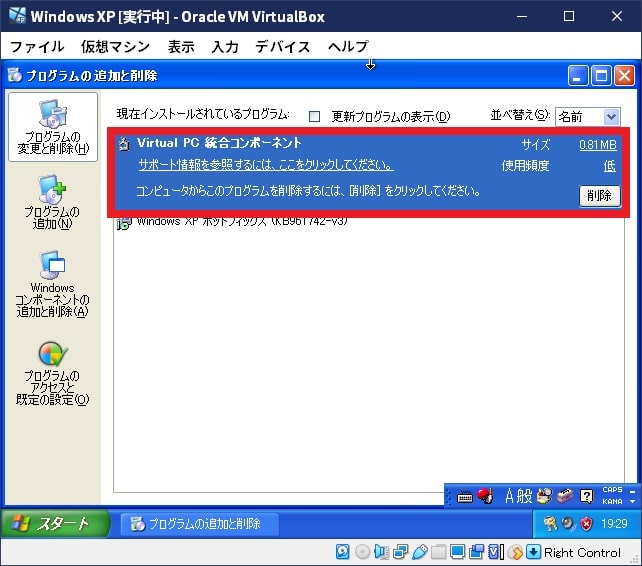Maximize the プログラムの追加と削除 window

pos(601,75)
